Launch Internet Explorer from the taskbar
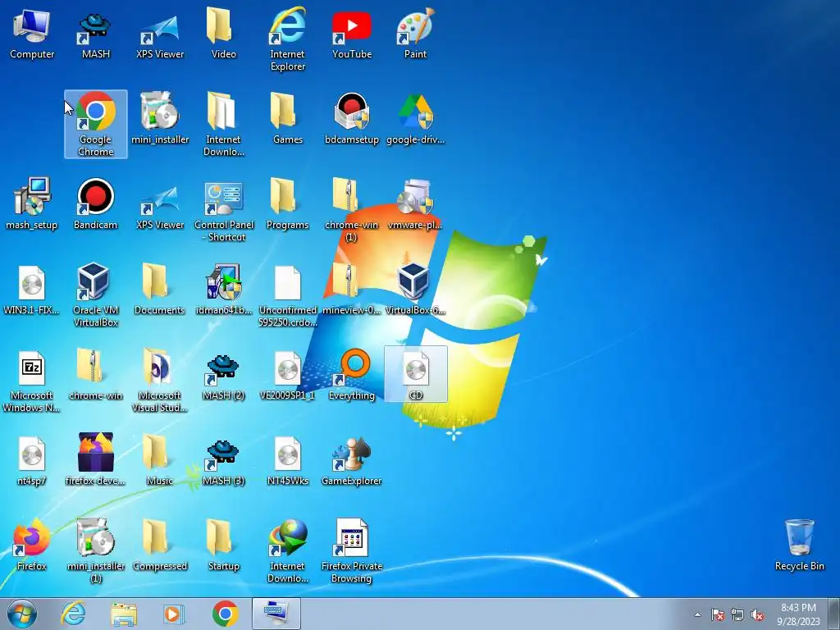 coord(73,614)
